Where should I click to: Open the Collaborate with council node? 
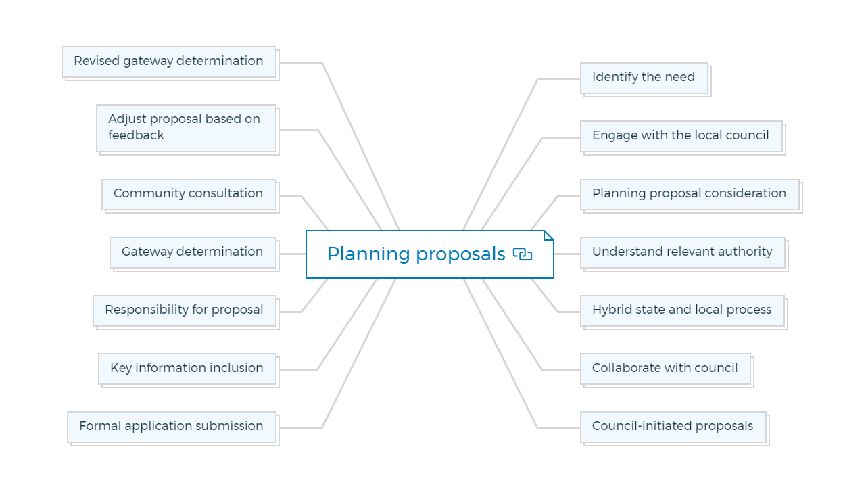pyautogui.click(x=665, y=369)
